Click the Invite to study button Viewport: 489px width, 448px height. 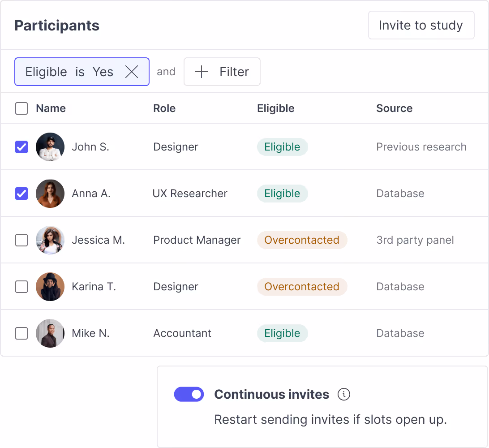click(421, 25)
